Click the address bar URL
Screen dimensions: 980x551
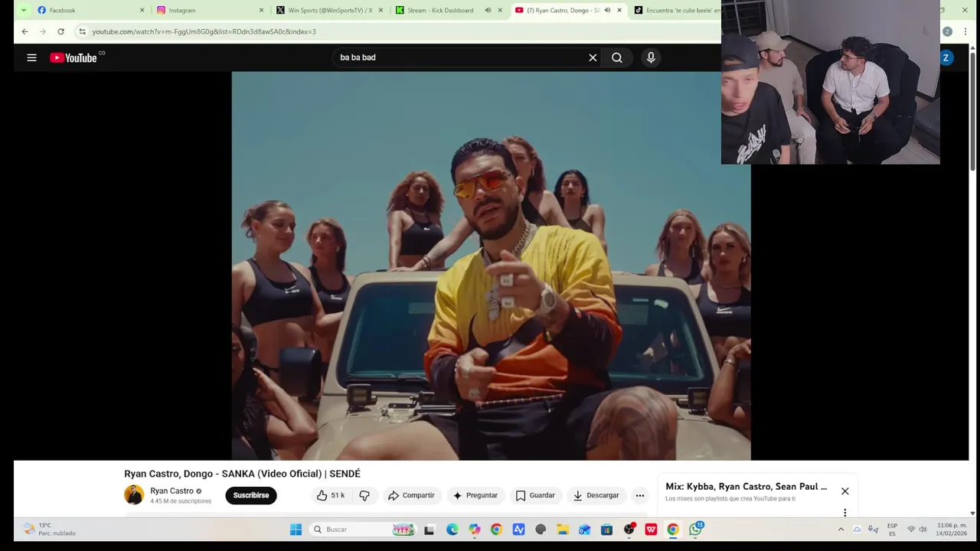tap(204, 31)
